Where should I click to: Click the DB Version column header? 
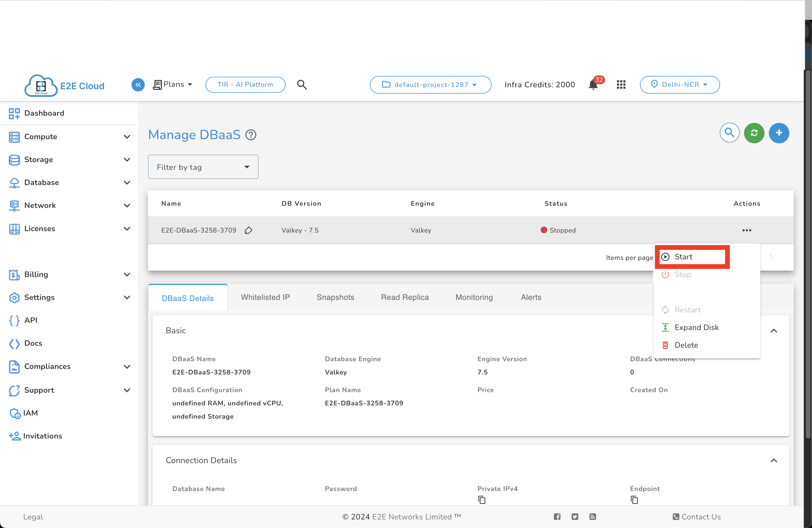coord(301,204)
